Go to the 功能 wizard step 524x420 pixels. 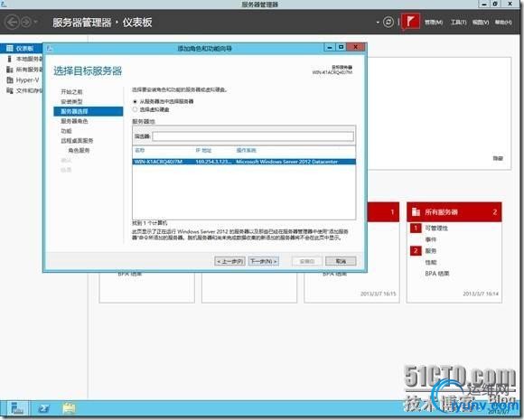tap(66, 131)
